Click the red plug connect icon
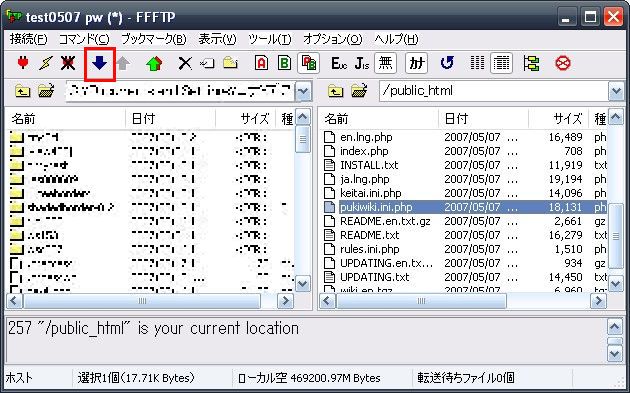 (x=23, y=63)
